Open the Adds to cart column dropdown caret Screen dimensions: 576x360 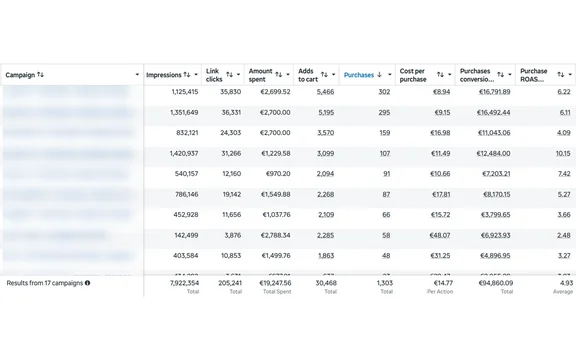[334, 75]
